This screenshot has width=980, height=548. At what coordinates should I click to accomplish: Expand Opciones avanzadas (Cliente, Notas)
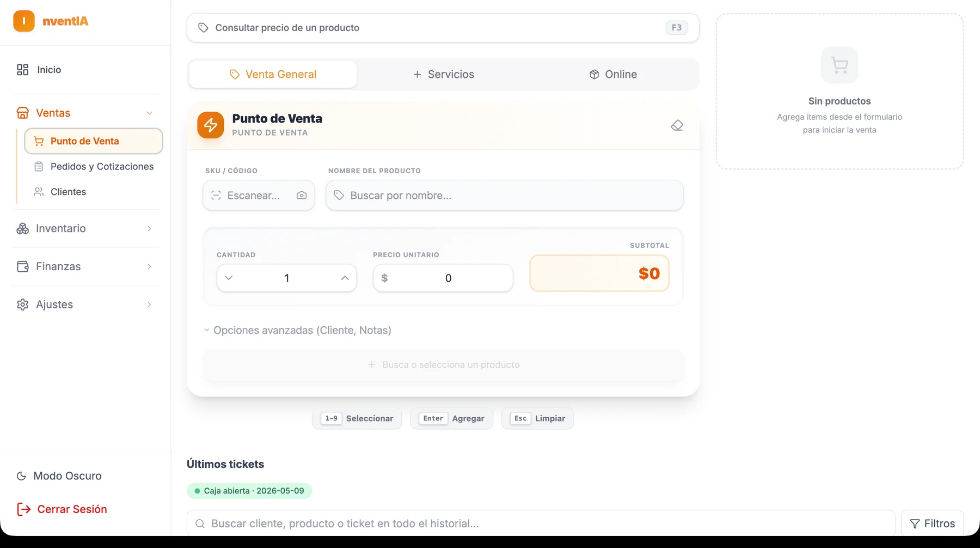[x=297, y=331]
